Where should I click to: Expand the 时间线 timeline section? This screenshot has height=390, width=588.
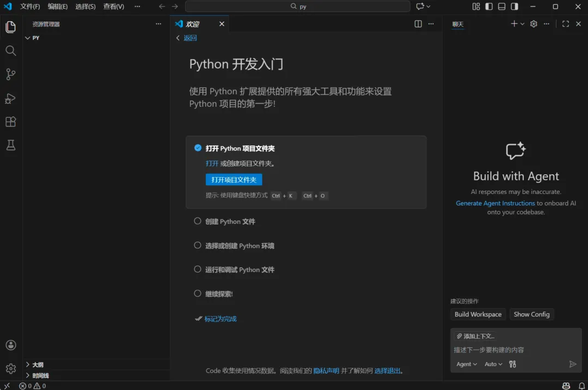(x=96, y=375)
